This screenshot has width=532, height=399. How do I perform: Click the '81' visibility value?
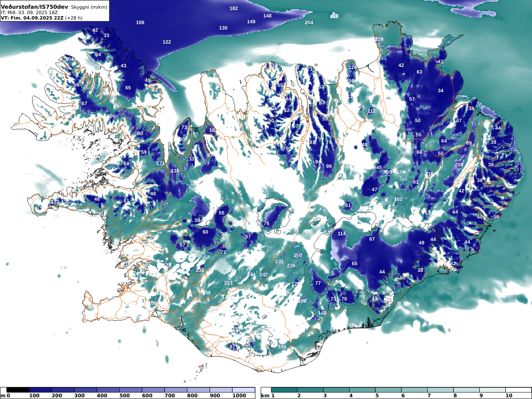tap(312, 142)
